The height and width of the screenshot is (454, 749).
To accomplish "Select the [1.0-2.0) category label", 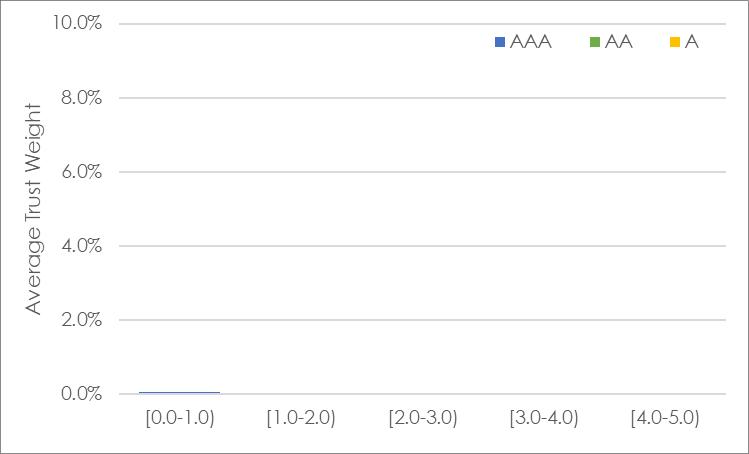I will coord(301,418).
